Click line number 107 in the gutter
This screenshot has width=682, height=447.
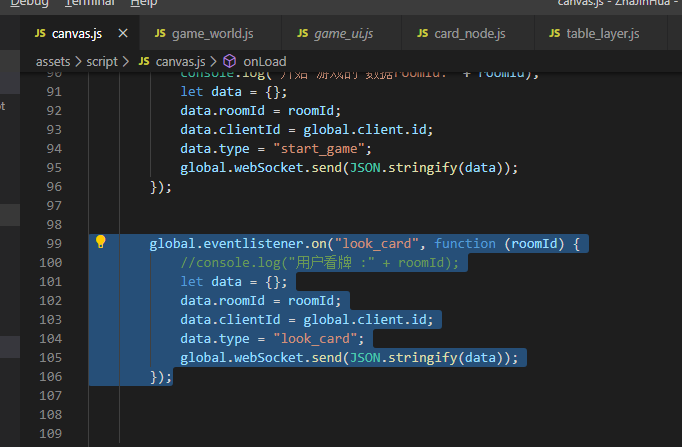tap(51, 396)
